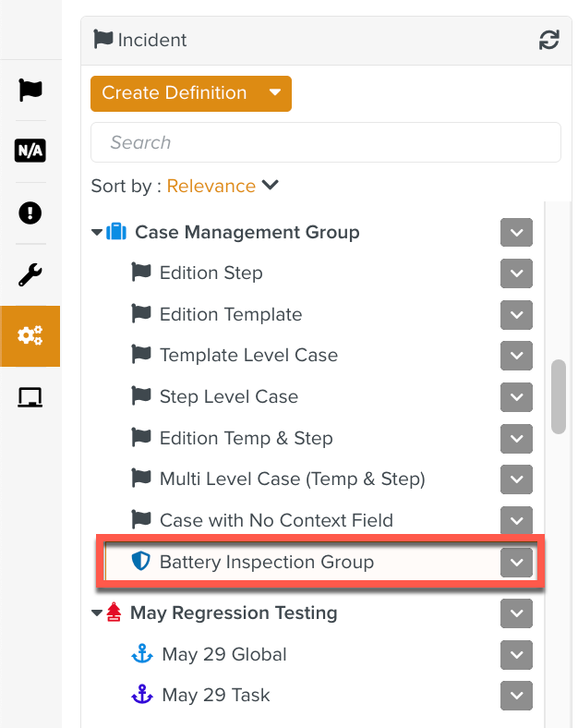Click the Create Definition button
This screenshot has height=728, width=578.
pyautogui.click(x=174, y=93)
